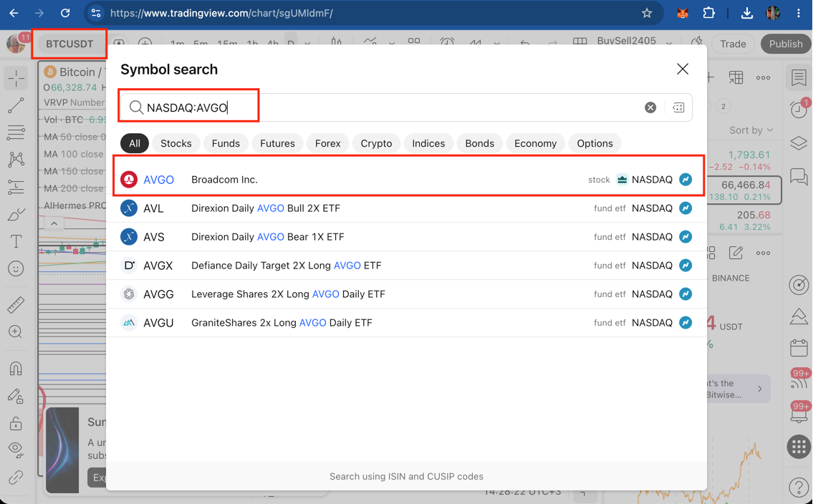Open the emoji icons tool

pos(16,268)
